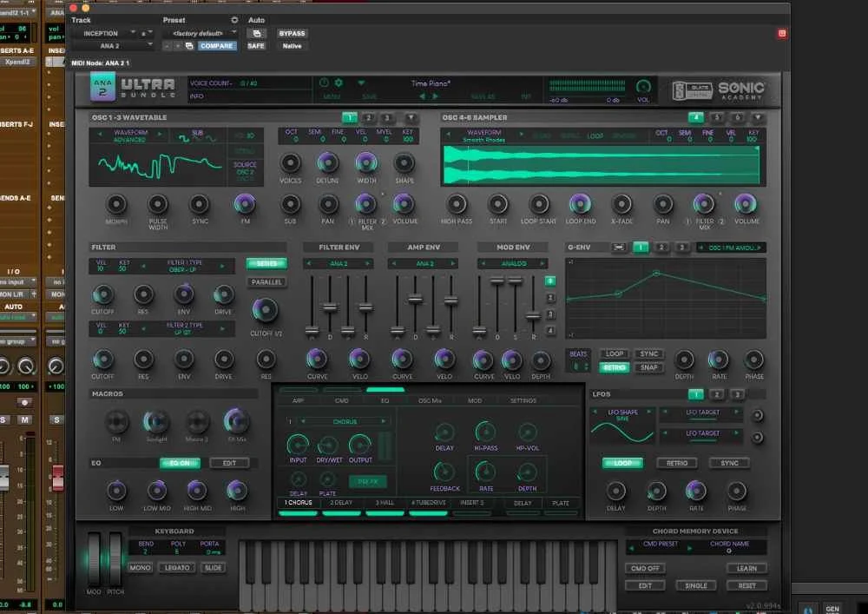Adjust the sampler LOOP END knob

[x=580, y=204]
